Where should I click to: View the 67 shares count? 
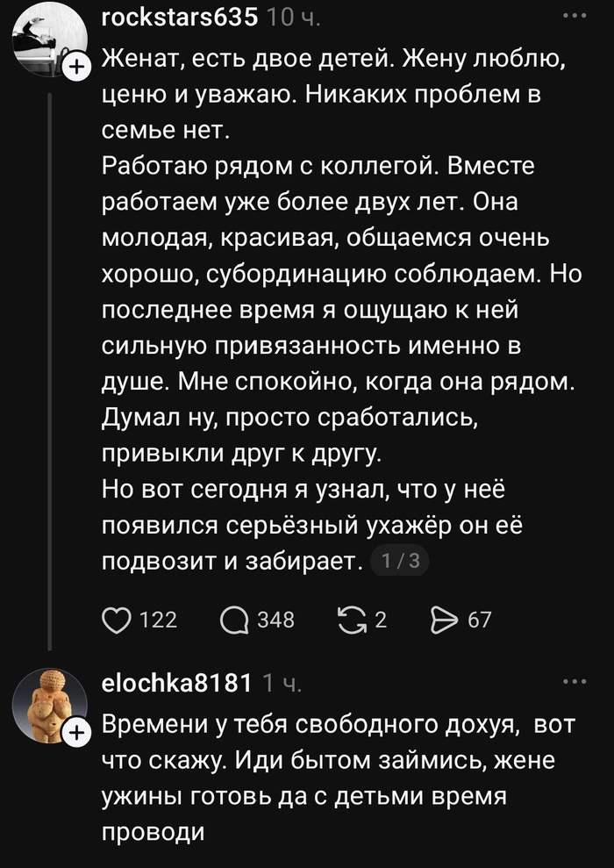[x=479, y=620]
